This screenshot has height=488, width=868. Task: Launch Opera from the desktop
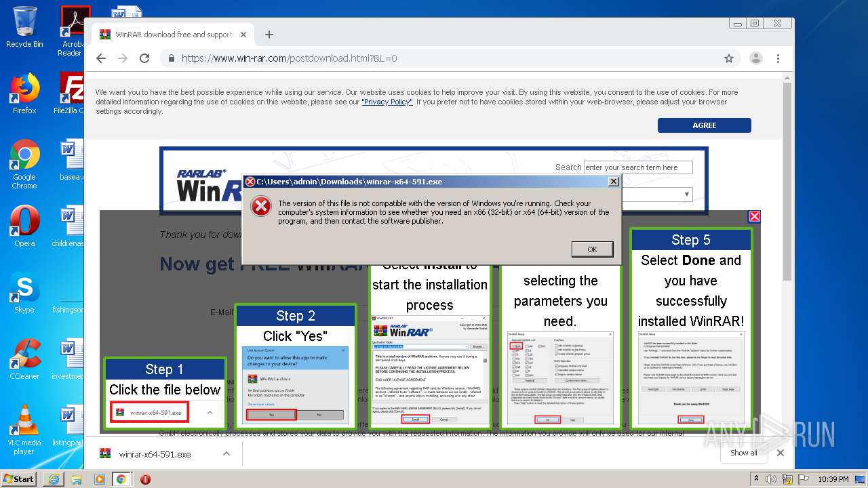pos(24,226)
